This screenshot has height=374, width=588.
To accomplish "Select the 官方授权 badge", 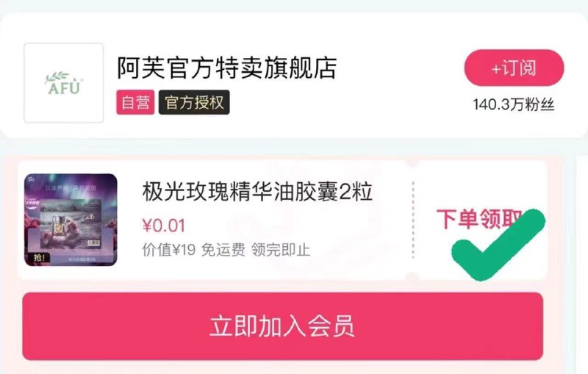I will pos(194,102).
